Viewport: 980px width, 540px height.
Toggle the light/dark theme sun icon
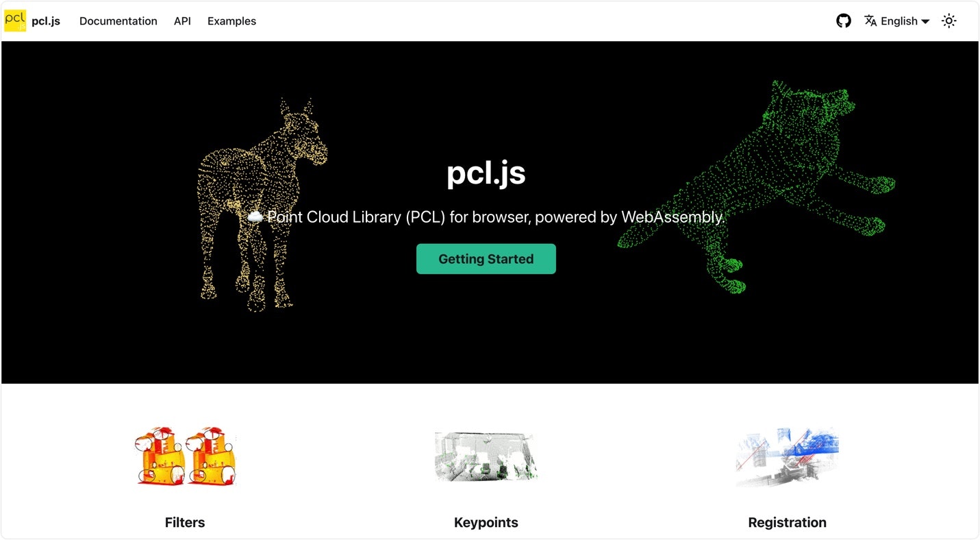pyautogui.click(x=948, y=21)
